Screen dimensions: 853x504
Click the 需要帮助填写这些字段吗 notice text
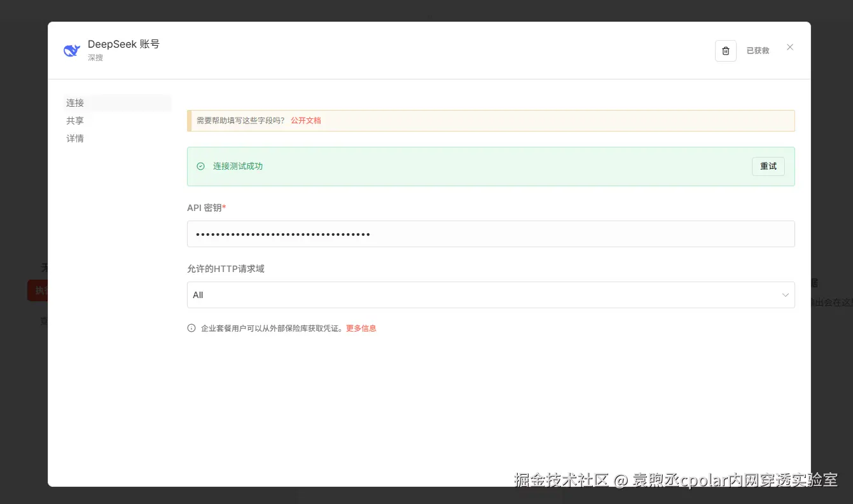click(241, 120)
